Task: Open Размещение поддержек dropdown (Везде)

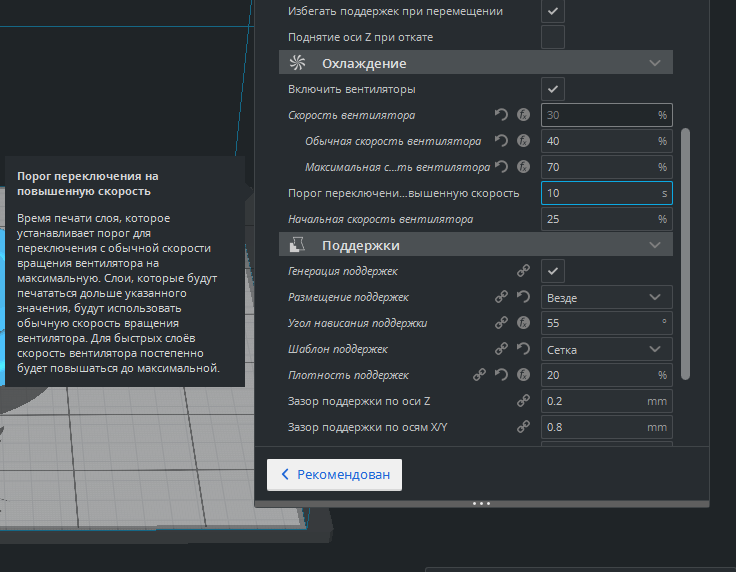Action: coord(606,297)
